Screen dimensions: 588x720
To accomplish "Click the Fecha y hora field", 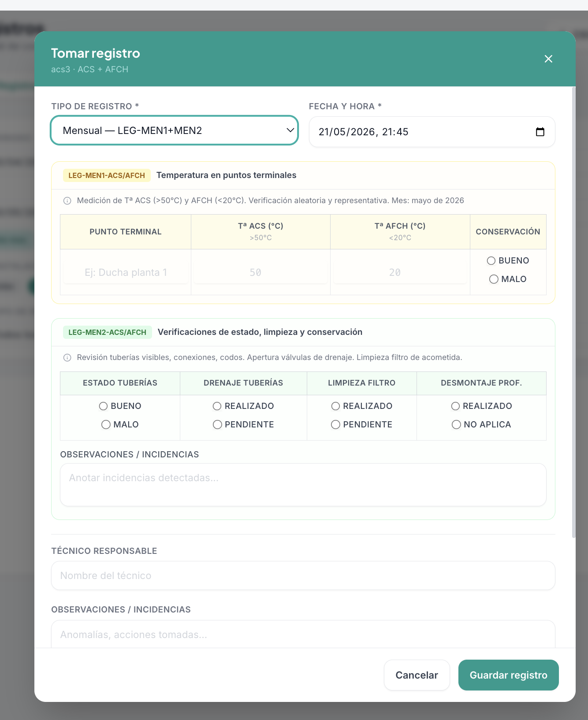I will pyautogui.click(x=432, y=132).
